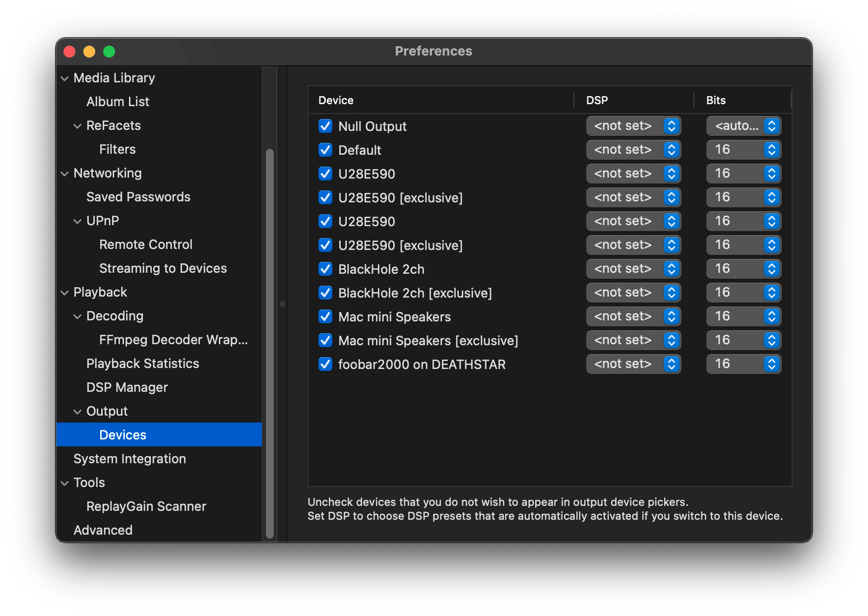Go to DSP Manager page
This screenshot has width=868, height=616.
(x=127, y=387)
